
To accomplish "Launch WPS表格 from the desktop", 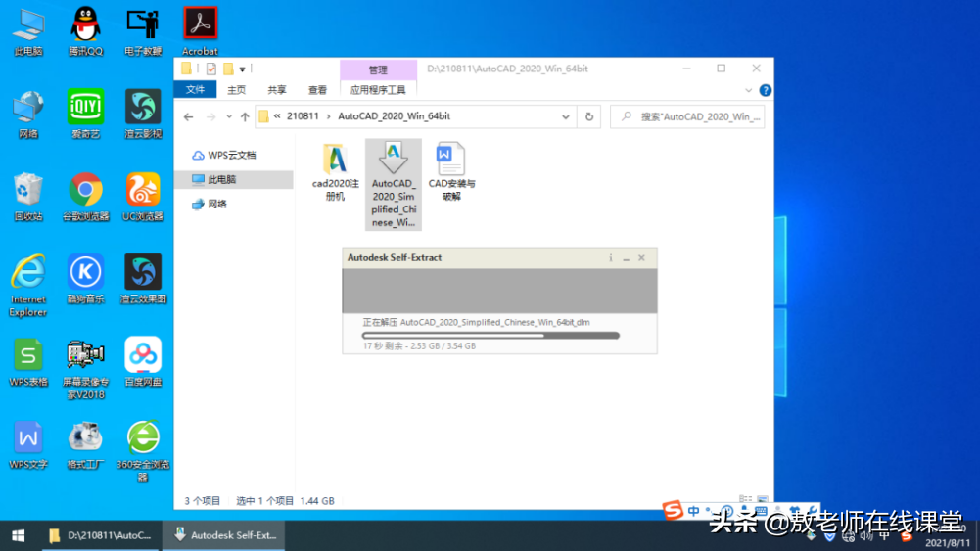I will click(28, 362).
